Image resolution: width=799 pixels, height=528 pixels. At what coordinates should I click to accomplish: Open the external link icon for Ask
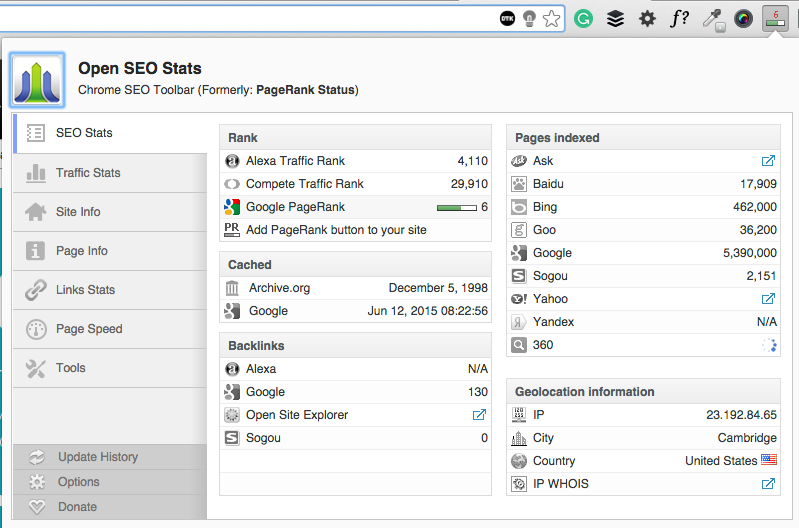click(x=768, y=161)
